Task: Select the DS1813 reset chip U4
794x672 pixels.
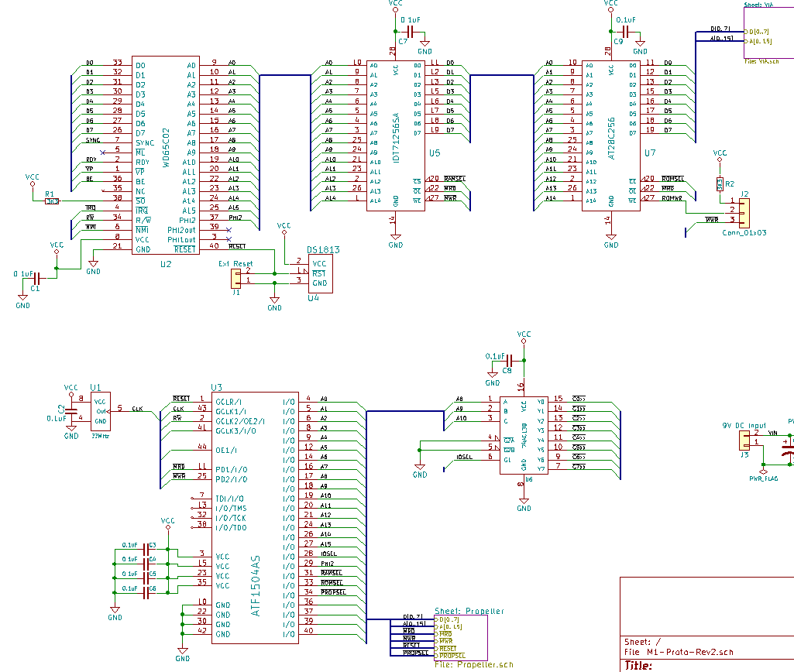Action: 318,273
